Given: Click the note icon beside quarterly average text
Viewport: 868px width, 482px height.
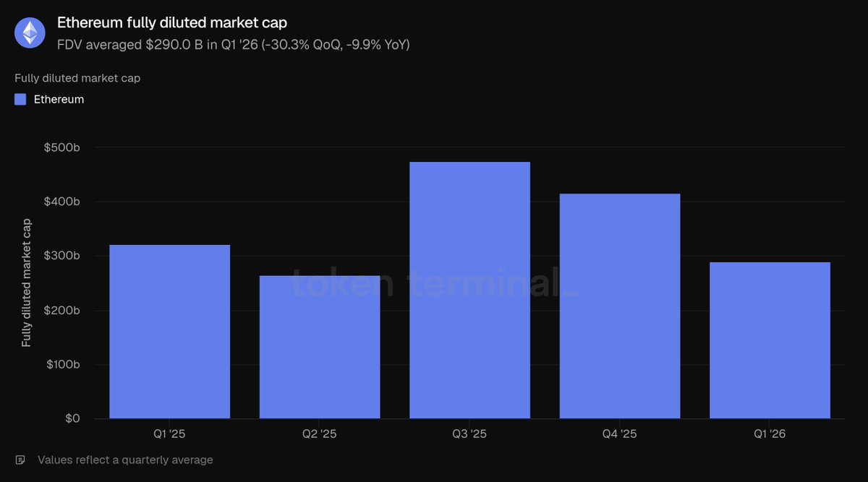Looking at the screenshot, I should [20, 460].
